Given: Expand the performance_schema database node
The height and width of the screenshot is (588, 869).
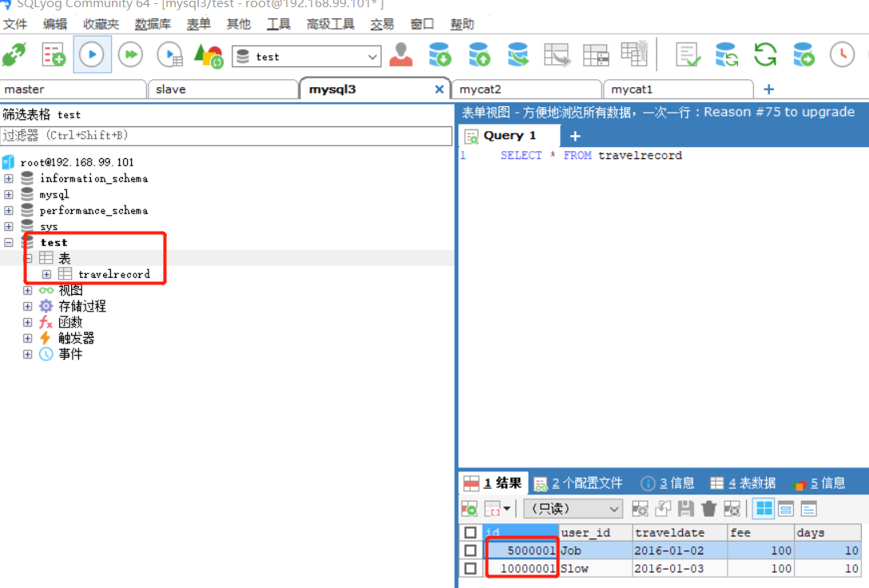Looking at the screenshot, I should pos(8,211).
